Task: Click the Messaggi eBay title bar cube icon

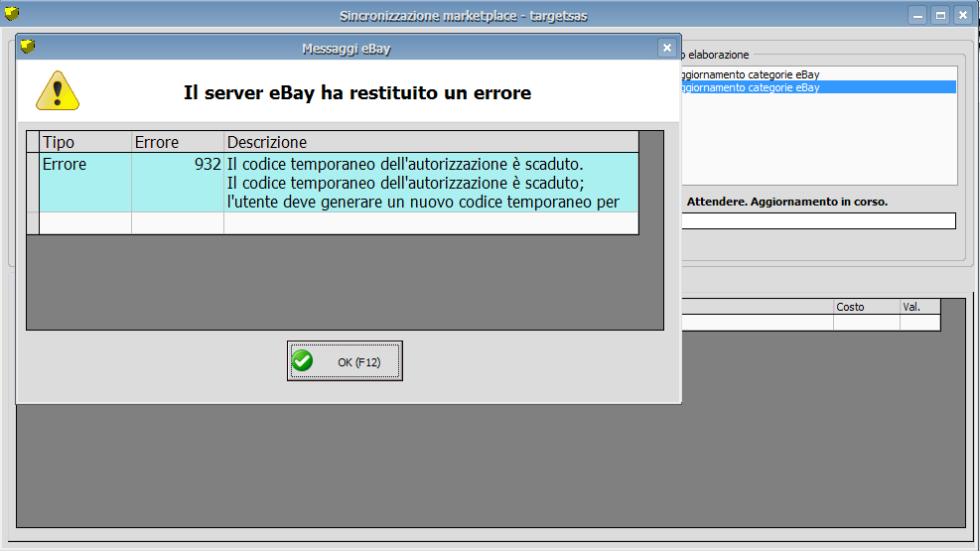Action: (28, 47)
